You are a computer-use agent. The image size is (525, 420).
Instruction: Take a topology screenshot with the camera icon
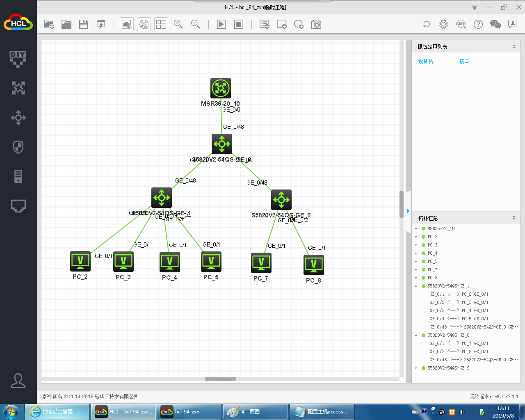316,25
